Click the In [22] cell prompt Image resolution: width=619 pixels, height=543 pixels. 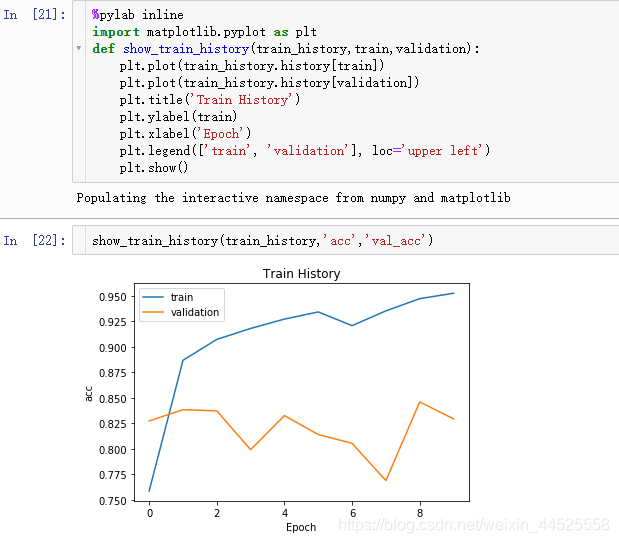pos(34,240)
